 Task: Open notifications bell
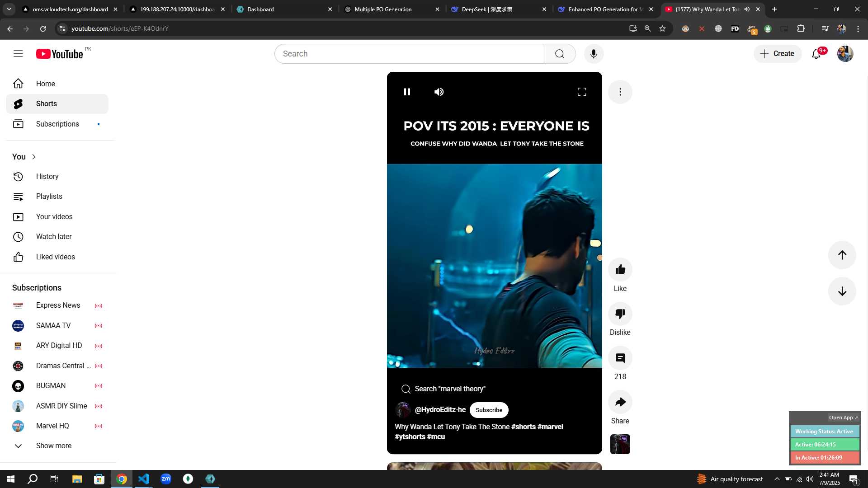(x=816, y=54)
